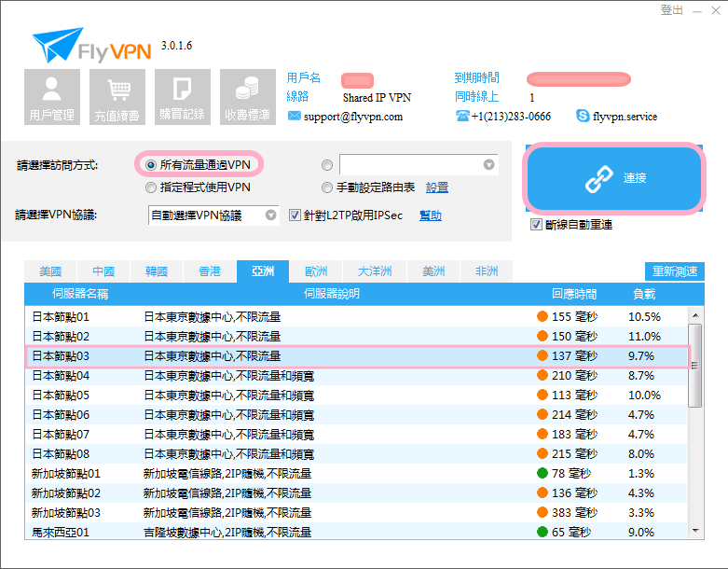Select server row 日本節點03
The height and width of the screenshot is (569, 728).
point(356,355)
